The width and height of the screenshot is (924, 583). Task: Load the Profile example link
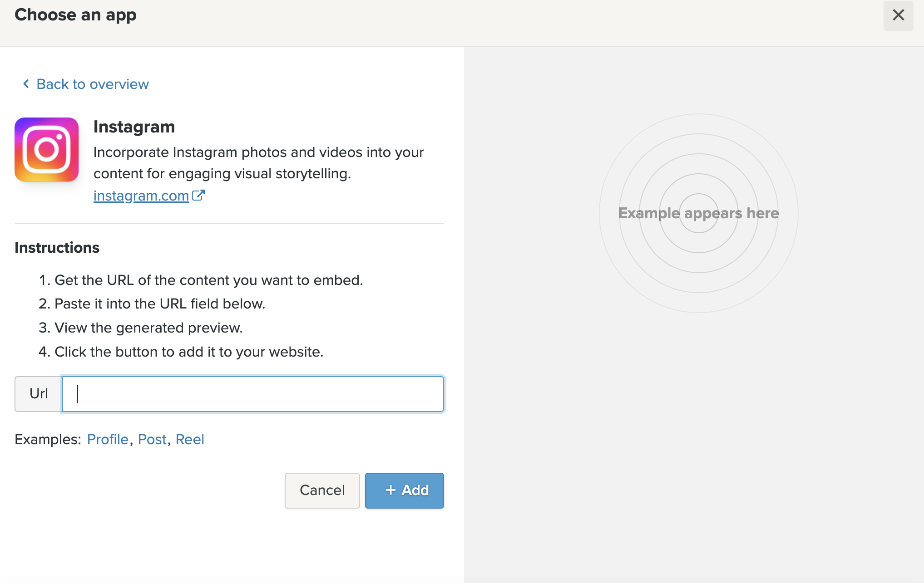coord(108,439)
